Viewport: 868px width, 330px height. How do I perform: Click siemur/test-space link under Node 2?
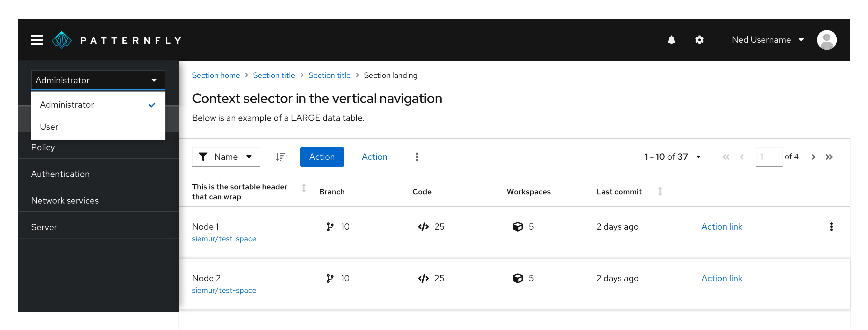pyautogui.click(x=224, y=290)
